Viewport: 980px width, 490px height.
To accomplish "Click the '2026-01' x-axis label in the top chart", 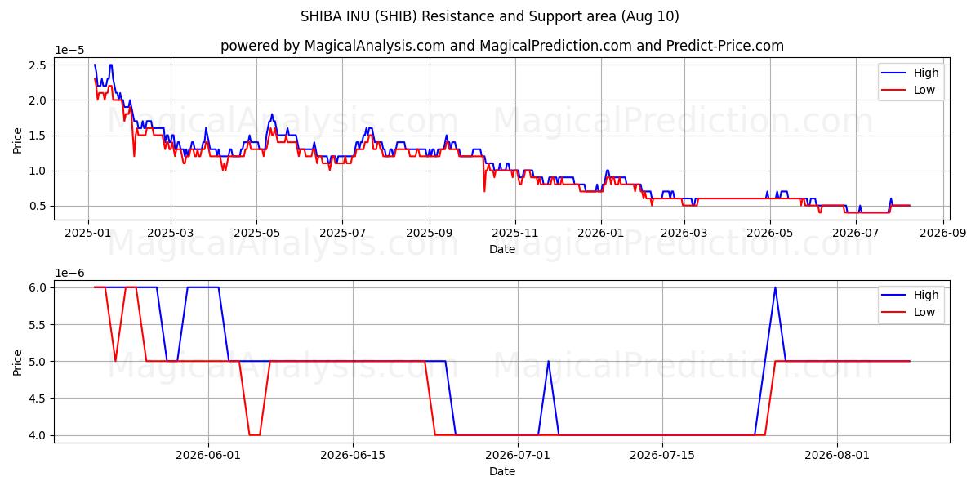I will pyautogui.click(x=601, y=234).
